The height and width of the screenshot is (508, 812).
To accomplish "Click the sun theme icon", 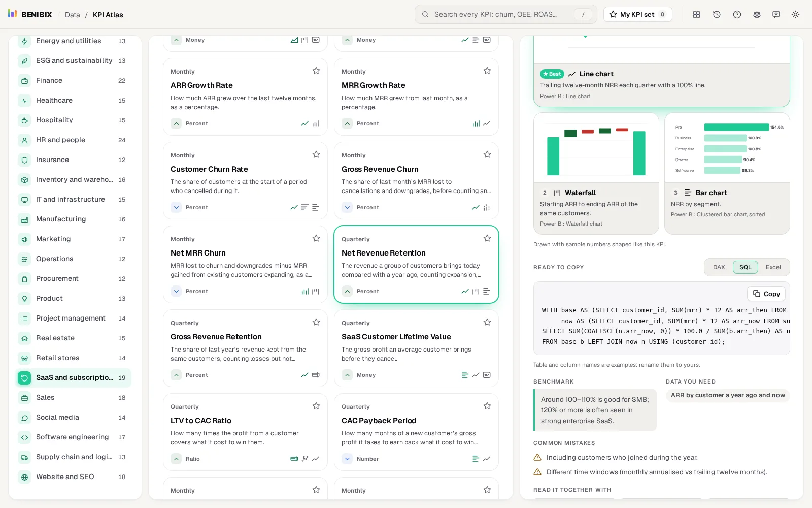I will point(795,15).
